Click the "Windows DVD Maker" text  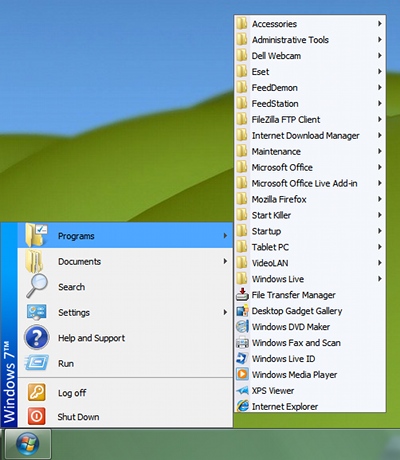pyautogui.click(x=291, y=327)
